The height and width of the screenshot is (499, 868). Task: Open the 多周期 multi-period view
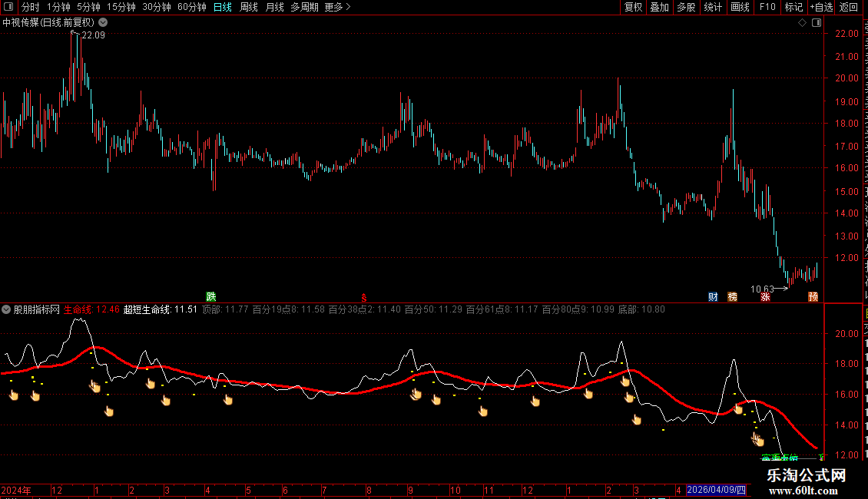(304, 7)
